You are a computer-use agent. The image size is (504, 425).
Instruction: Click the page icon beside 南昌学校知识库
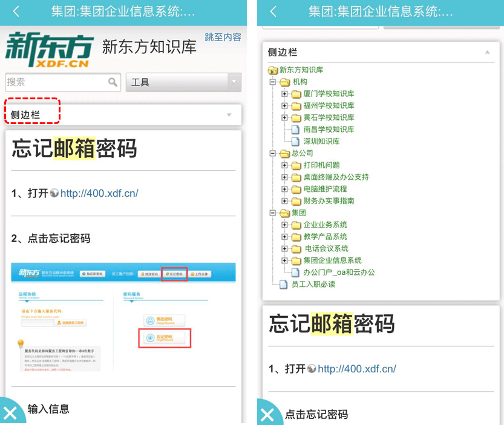pos(296,130)
